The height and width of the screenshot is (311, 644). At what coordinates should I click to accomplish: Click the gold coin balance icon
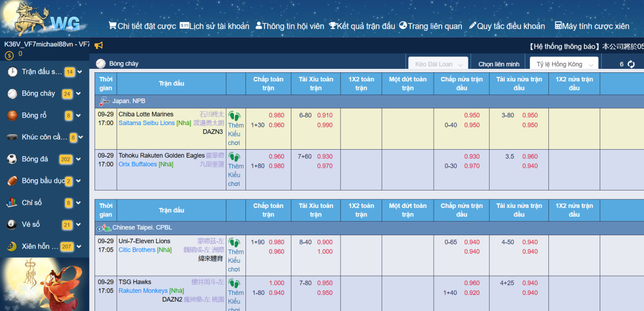pos(9,55)
